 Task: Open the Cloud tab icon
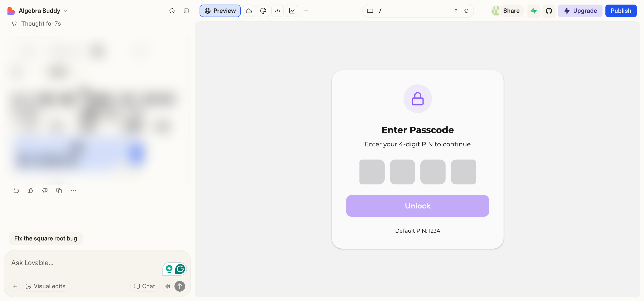tap(249, 11)
